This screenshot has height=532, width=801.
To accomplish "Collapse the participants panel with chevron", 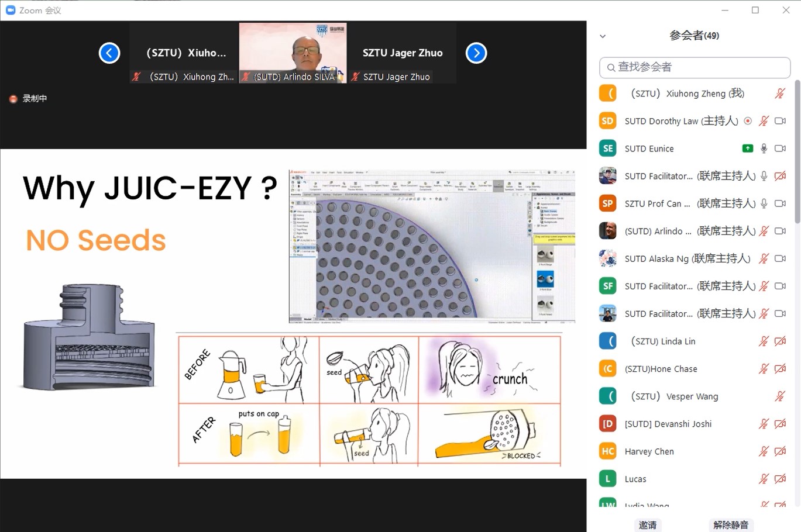I will tap(603, 36).
